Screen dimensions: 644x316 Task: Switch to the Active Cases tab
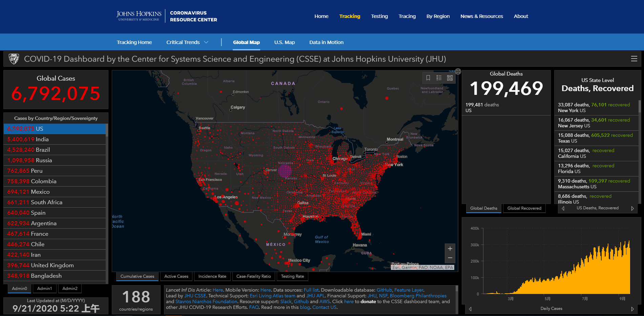[x=176, y=276]
